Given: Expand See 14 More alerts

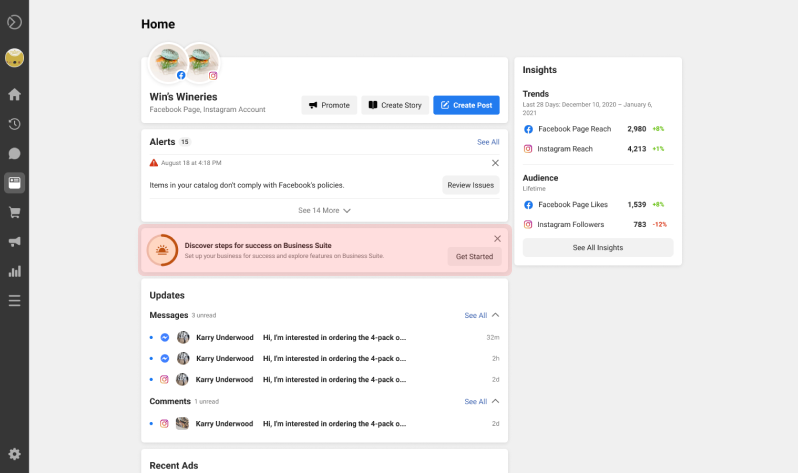Looking at the screenshot, I should point(324,210).
